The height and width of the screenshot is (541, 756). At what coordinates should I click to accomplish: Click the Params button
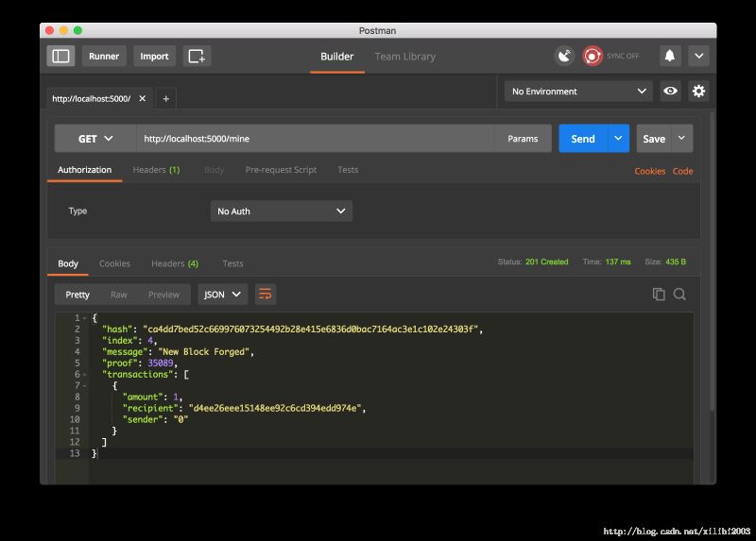[523, 139]
